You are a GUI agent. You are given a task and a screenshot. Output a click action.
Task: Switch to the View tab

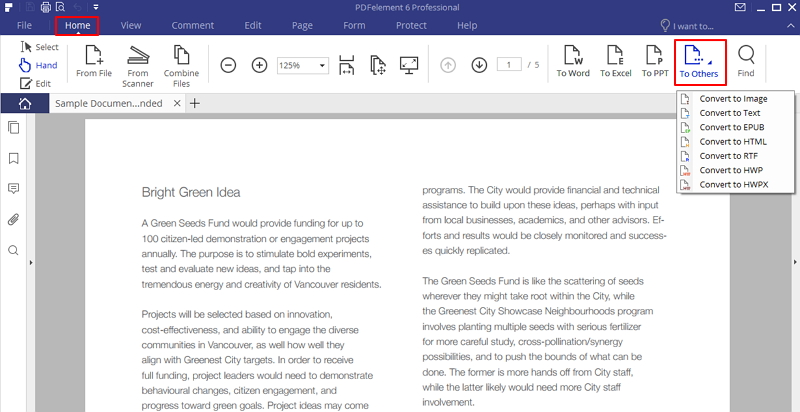[x=131, y=25]
